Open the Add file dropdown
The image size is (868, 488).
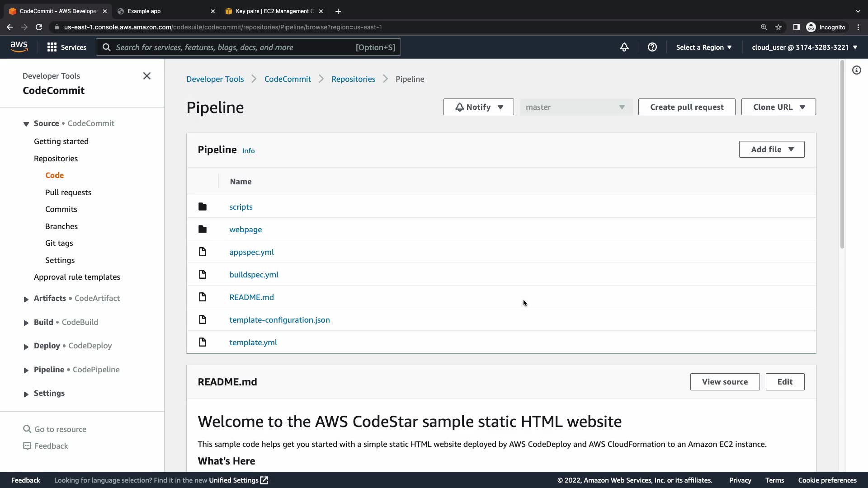tap(771, 150)
